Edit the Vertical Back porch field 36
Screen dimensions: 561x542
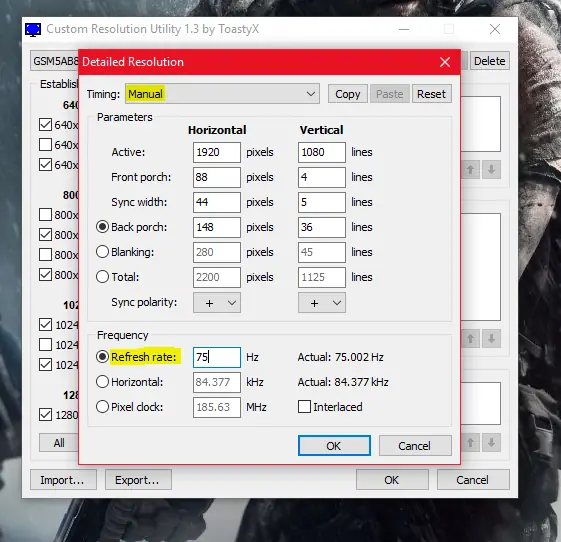[x=322, y=228]
